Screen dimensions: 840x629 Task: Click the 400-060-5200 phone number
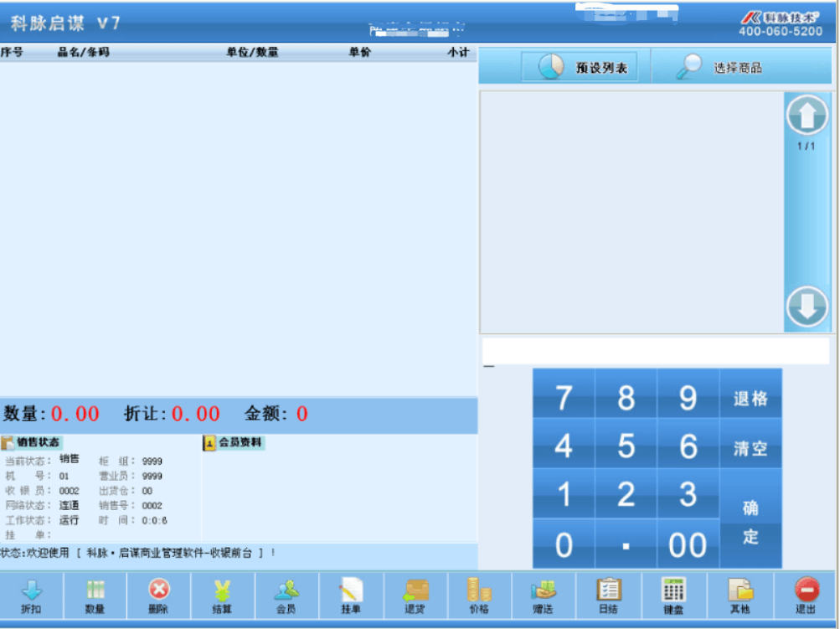(x=781, y=31)
